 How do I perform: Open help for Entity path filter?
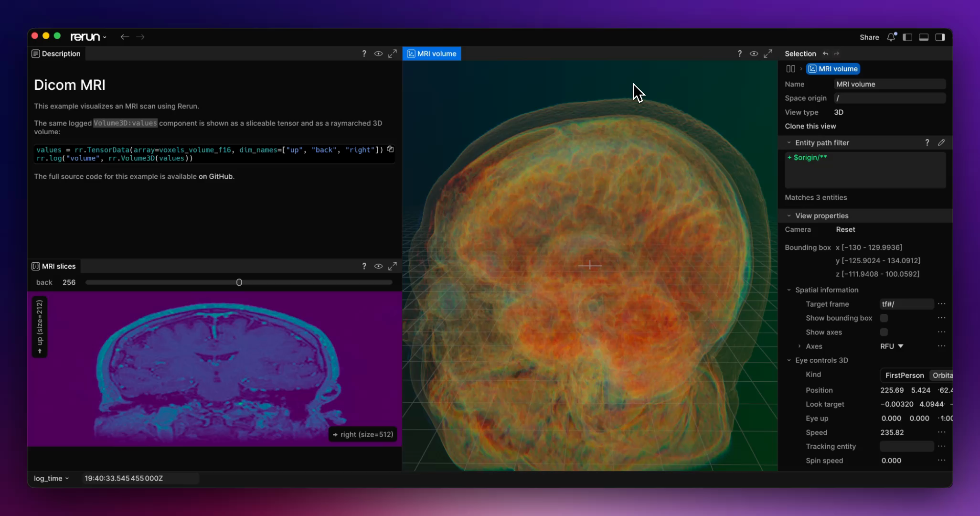[927, 142]
